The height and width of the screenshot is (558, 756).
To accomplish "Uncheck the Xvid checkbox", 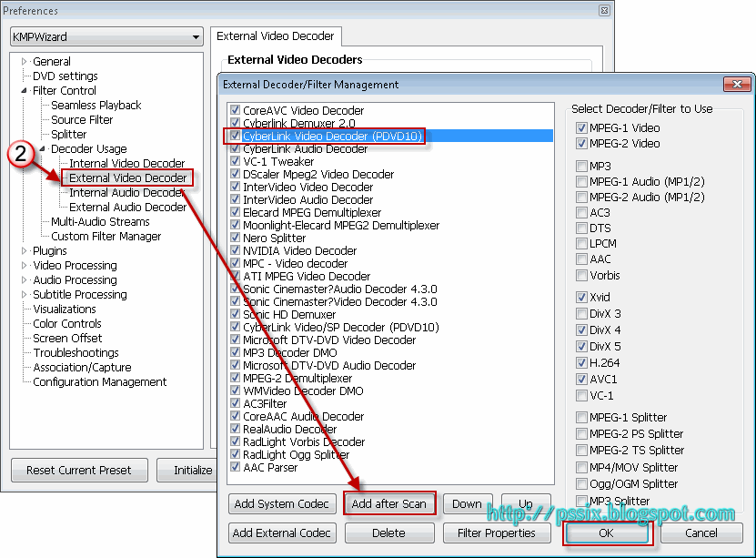I will 581,297.
